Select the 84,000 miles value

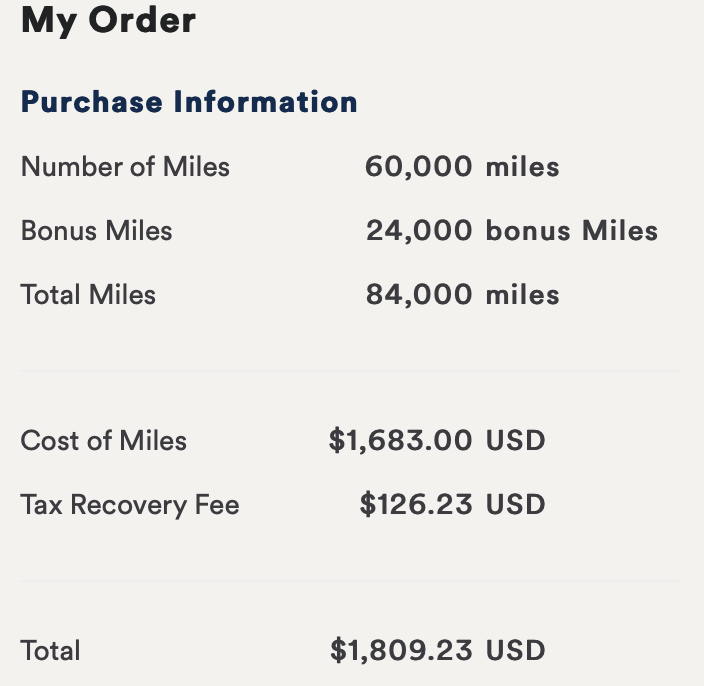[462, 295]
